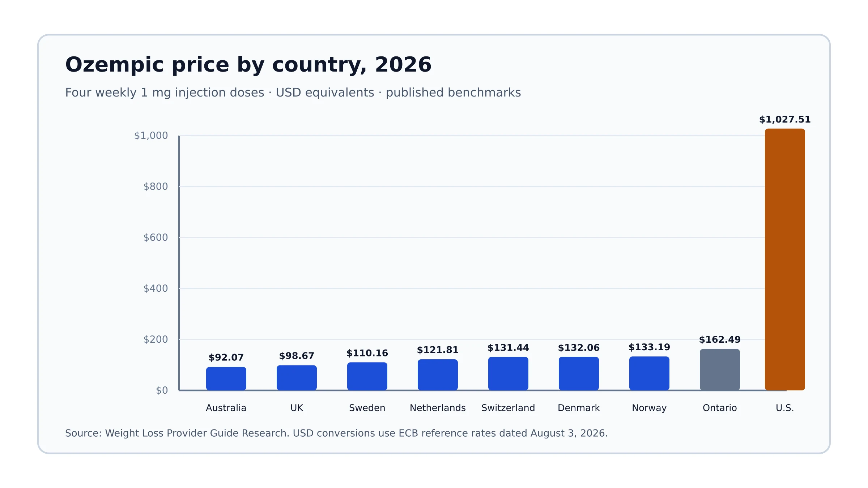Screen dimensions: 868x488
Task: Click the '$121.81' value label
Action: [x=438, y=350]
